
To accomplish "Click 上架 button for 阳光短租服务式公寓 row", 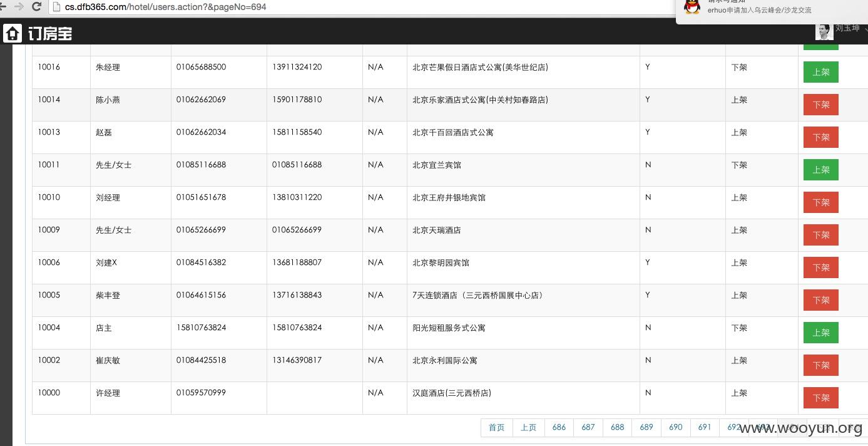I will pyautogui.click(x=821, y=333).
